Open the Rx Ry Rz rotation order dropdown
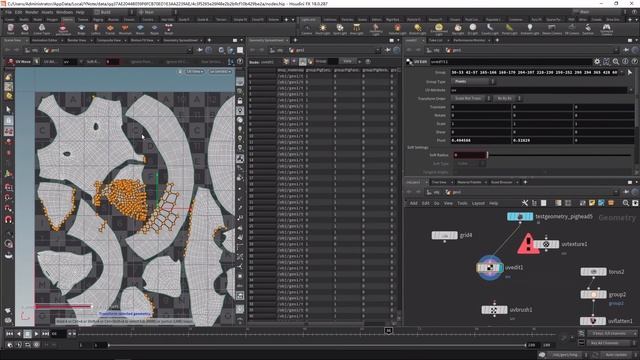This screenshot has width=640, height=360. [x=507, y=98]
